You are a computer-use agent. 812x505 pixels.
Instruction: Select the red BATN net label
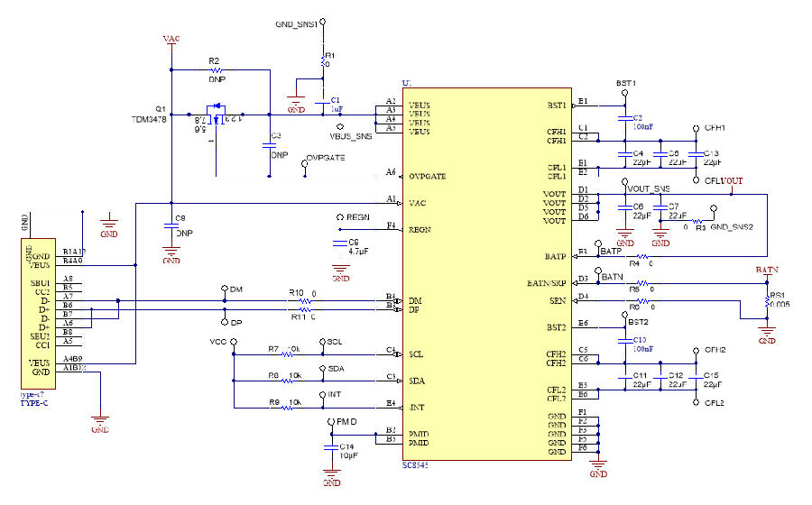point(767,271)
